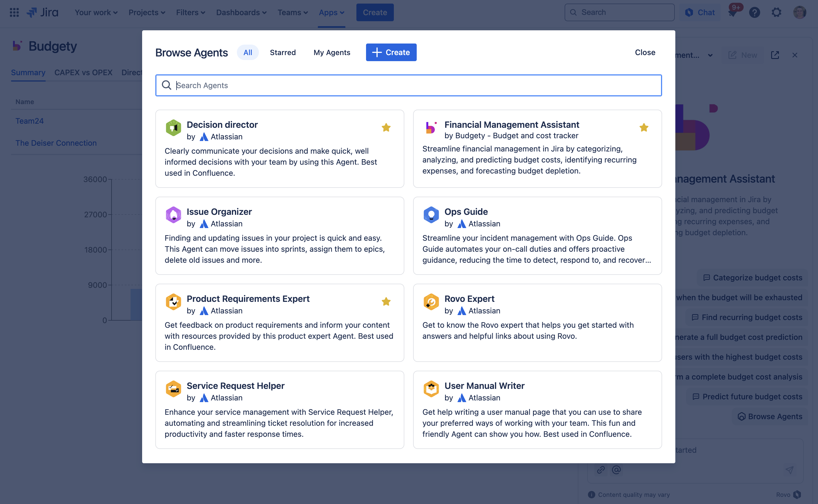The width and height of the screenshot is (818, 504).
Task: Open the Atlassian app switcher grid
Action: tap(14, 12)
